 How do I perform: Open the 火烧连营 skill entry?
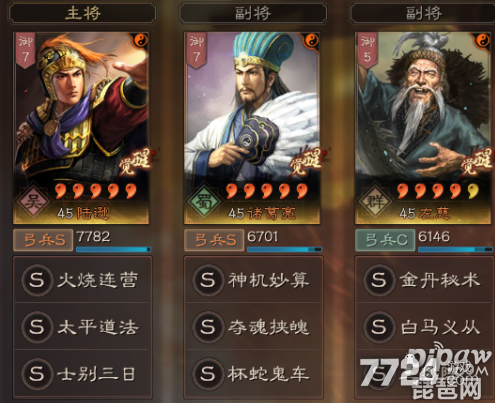82,279
